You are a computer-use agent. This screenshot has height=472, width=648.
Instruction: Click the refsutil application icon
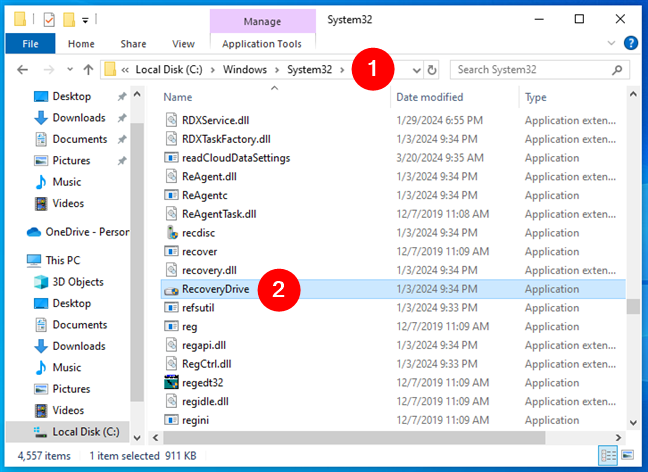(171, 308)
